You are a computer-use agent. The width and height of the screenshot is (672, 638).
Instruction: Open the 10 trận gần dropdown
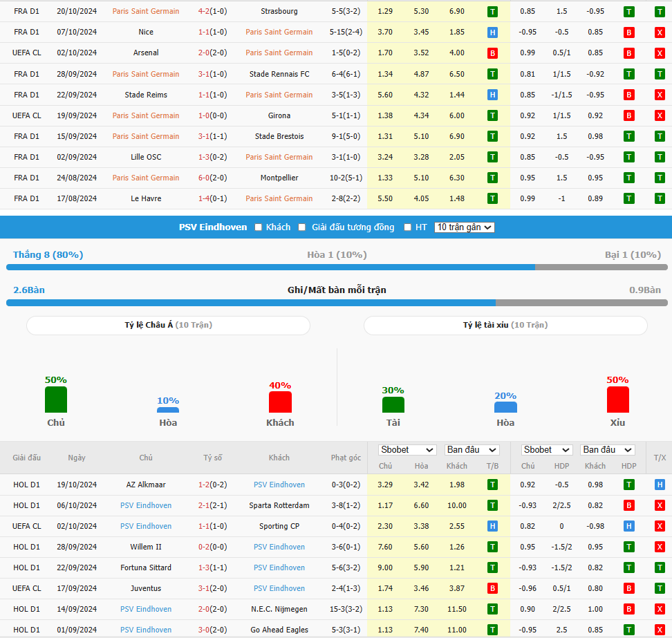coord(464,227)
